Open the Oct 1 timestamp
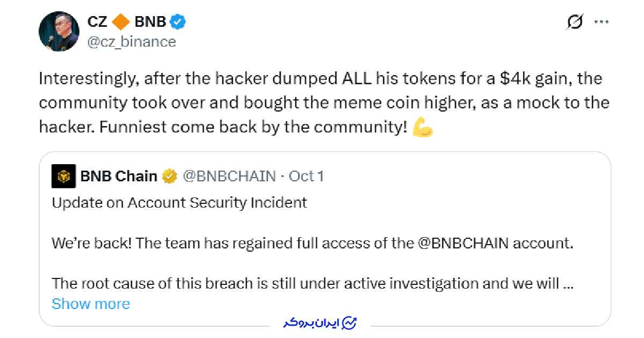 pyautogui.click(x=306, y=176)
